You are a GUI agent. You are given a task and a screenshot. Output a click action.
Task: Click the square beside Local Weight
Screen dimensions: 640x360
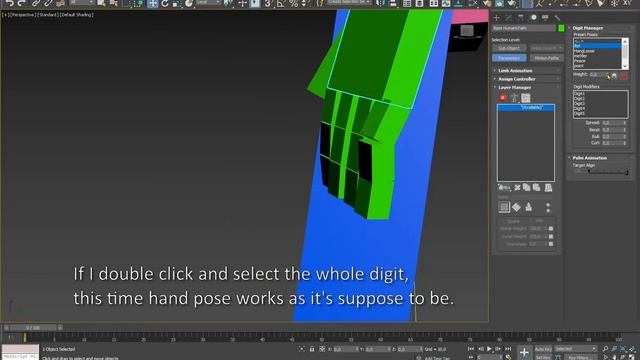click(551, 236)
